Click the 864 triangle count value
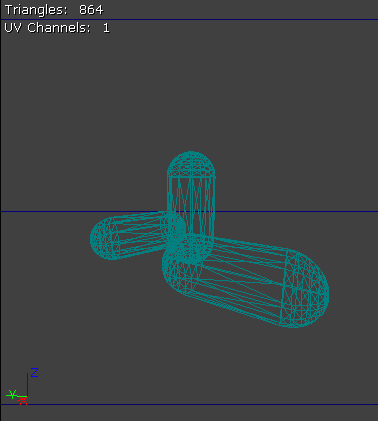Image resolution: width=378 pixels, height=421 pixels. point(91,10)
